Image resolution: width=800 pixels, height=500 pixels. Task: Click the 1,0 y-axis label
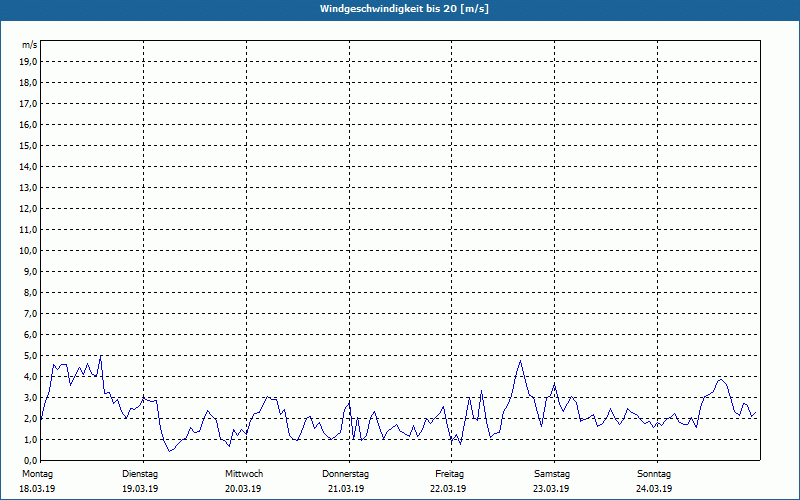(30, 439)
